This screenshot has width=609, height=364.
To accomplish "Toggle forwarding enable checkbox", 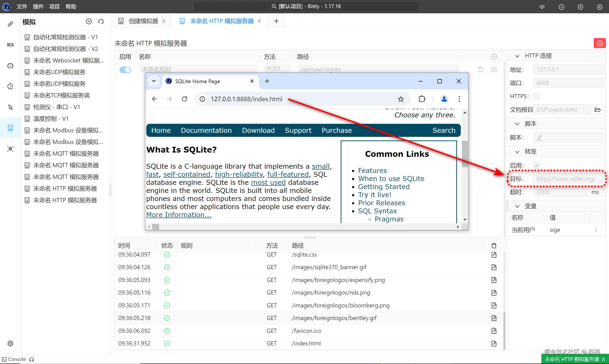I will tap(536, 165).
